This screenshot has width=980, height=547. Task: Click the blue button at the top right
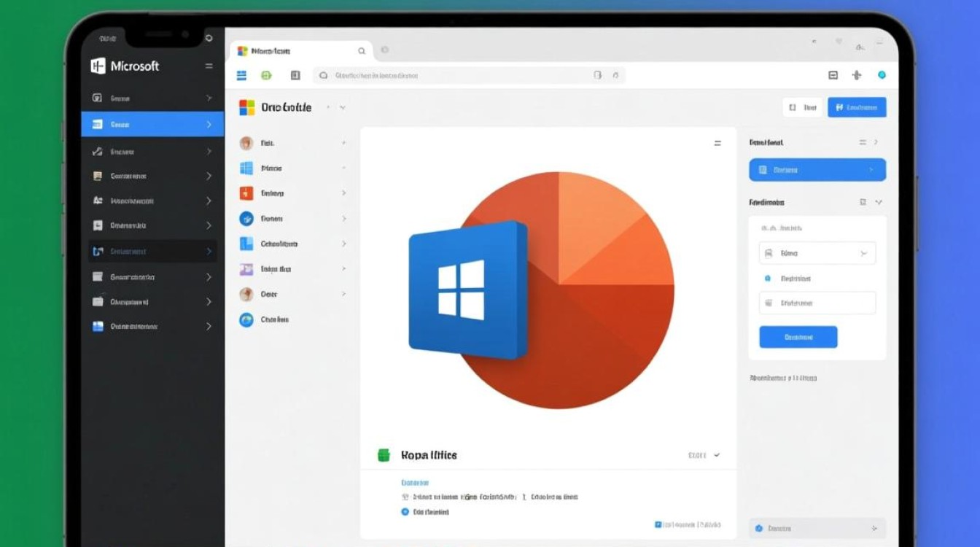click(x=857, y=107)
